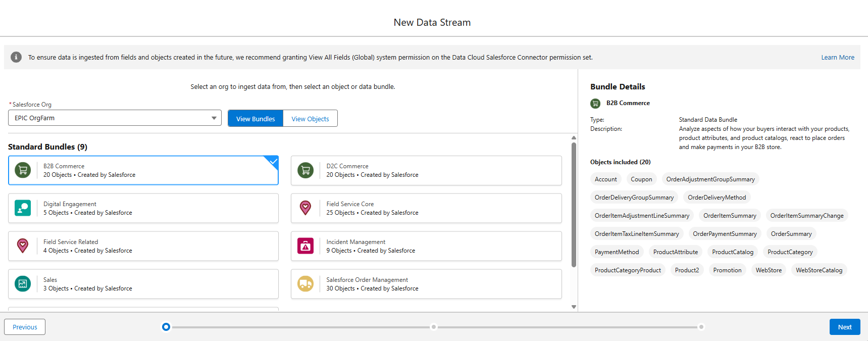Click the New Data Stream title
The image size is (868, 341).
[432, 22]
